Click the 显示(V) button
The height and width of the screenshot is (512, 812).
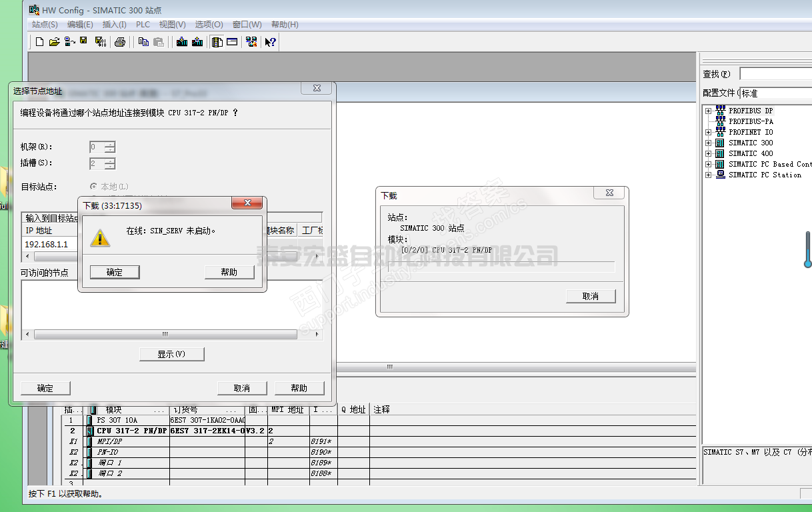tap(171, 354)
